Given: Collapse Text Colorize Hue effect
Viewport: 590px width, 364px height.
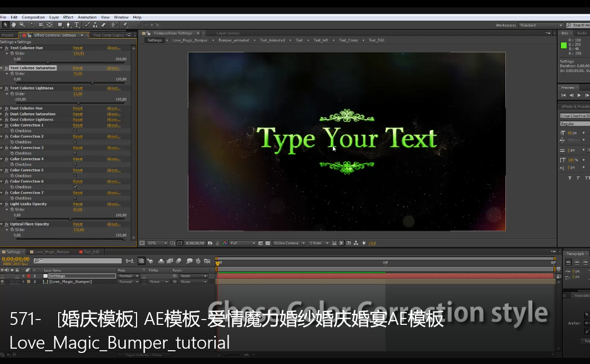Looking at the screenshot, I should [2, 48].
